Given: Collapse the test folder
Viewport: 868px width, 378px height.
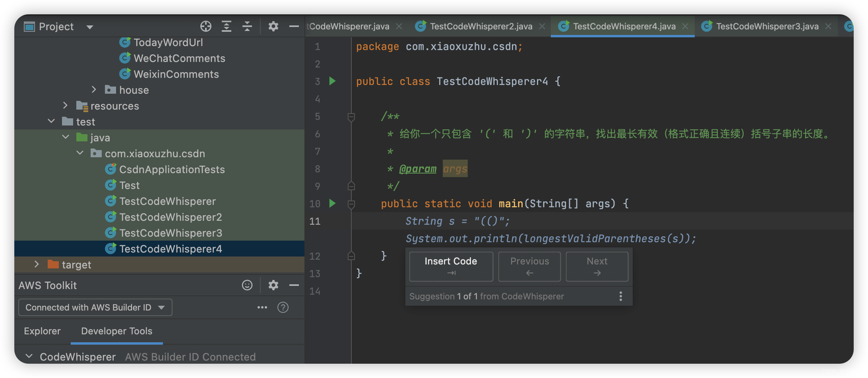Looking at the screenshot, I should pyautogui.click(x=51, y=121).
